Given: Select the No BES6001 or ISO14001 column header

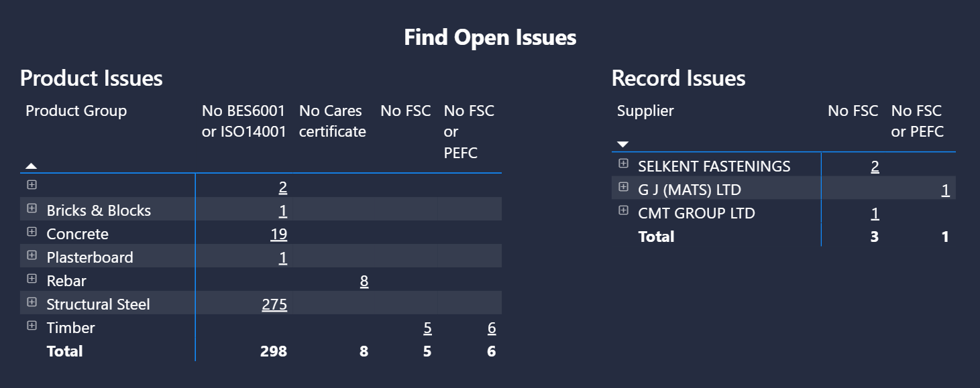Looking at the screenshot, I should 243,121.
